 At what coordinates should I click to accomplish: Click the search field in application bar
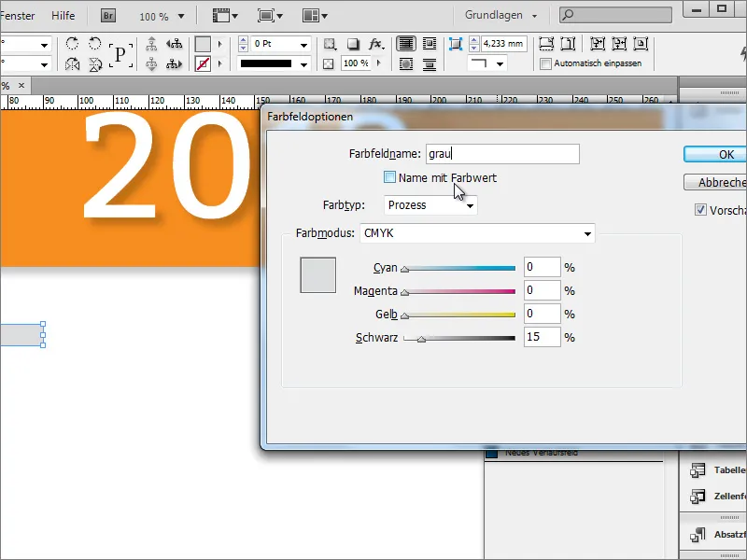point(615,15)
